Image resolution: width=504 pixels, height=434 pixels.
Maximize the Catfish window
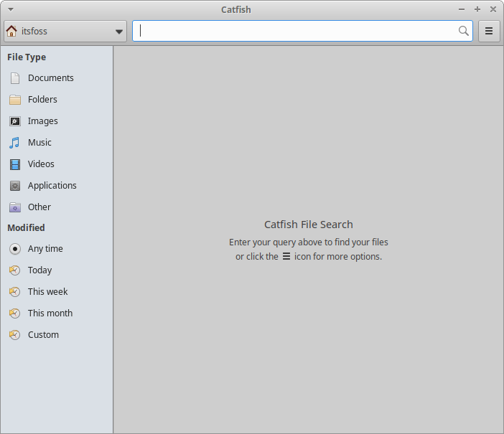point(477,9)
